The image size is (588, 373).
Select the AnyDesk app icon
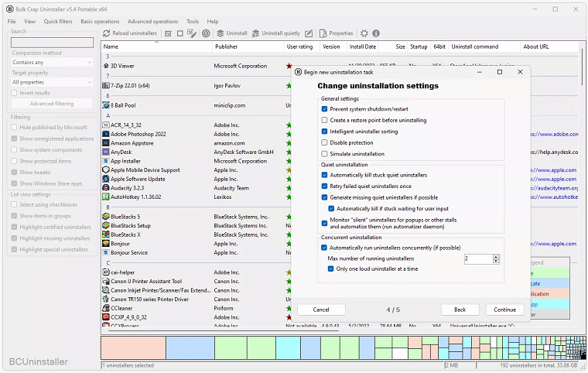click(x=106, y=152)
